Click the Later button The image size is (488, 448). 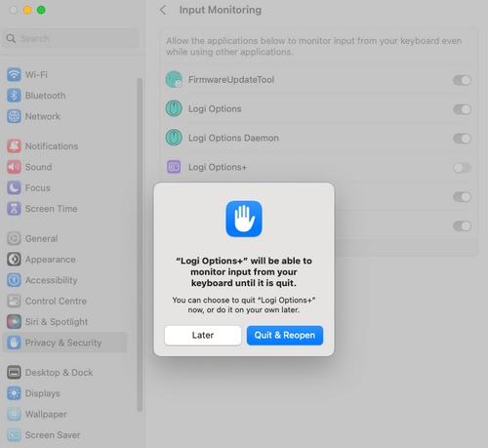(203, 335)
